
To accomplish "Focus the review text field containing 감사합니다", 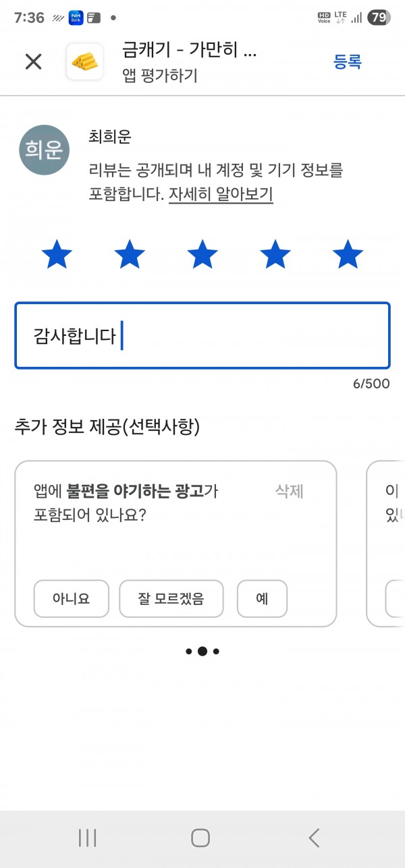I will coord(202,336).
